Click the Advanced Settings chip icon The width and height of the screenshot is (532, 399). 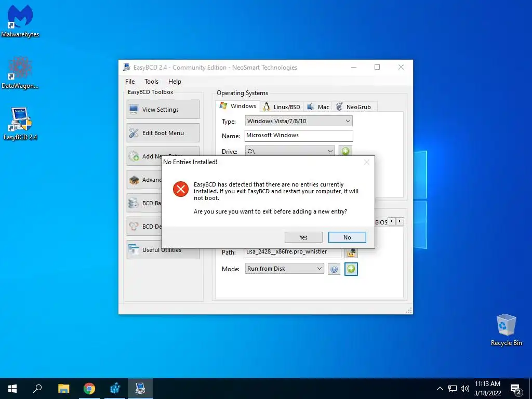(134, 180)
